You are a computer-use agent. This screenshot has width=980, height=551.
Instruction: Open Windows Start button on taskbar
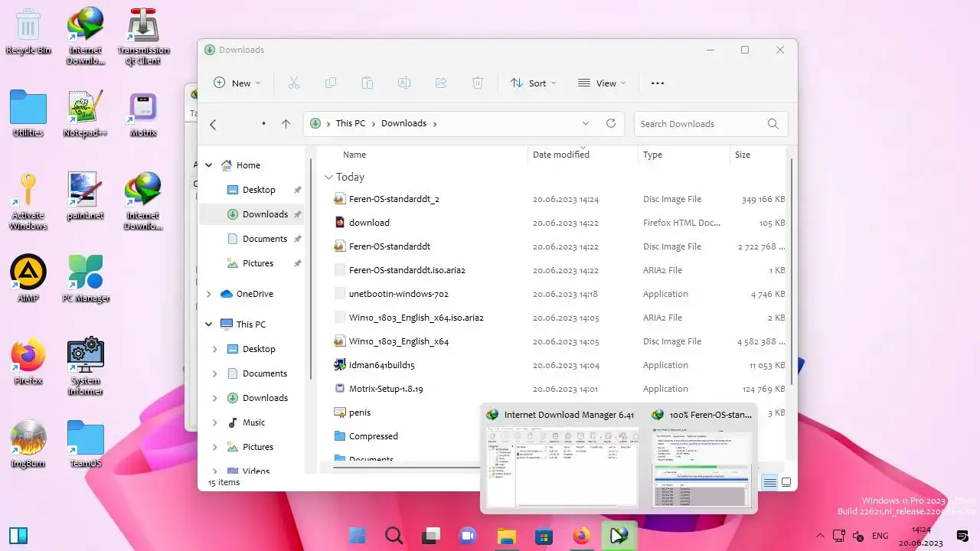(x=357, y=536)
